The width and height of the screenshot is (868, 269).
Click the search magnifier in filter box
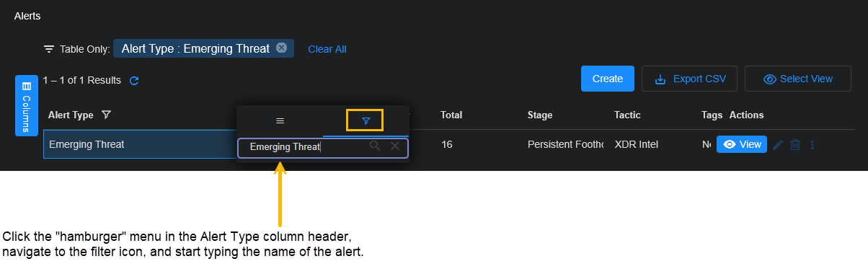[x=375, y=146]
